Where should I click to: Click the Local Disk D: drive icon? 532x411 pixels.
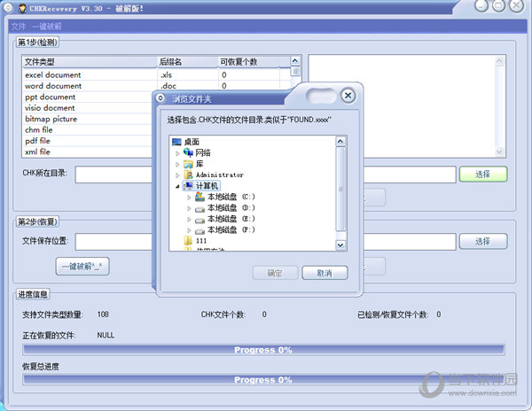click(x=199, y=208)
